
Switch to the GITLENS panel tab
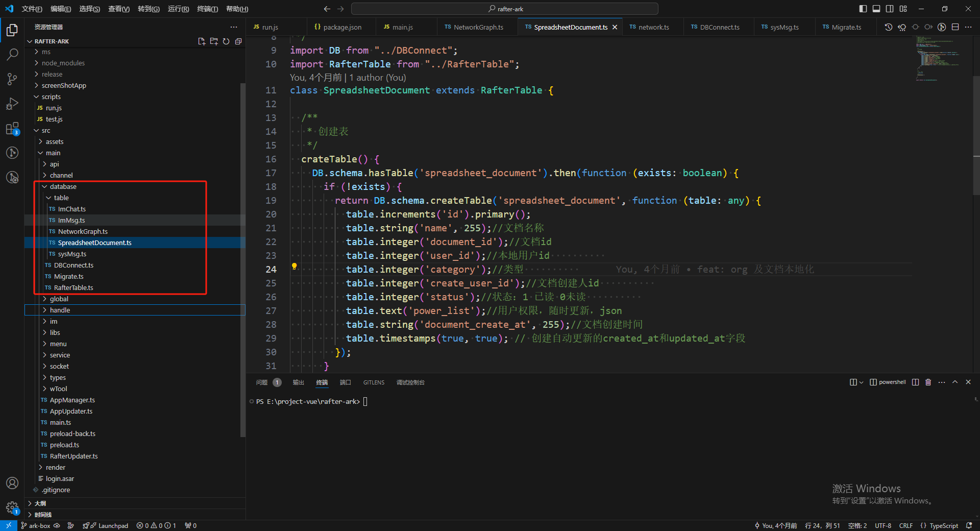(374, 382)
